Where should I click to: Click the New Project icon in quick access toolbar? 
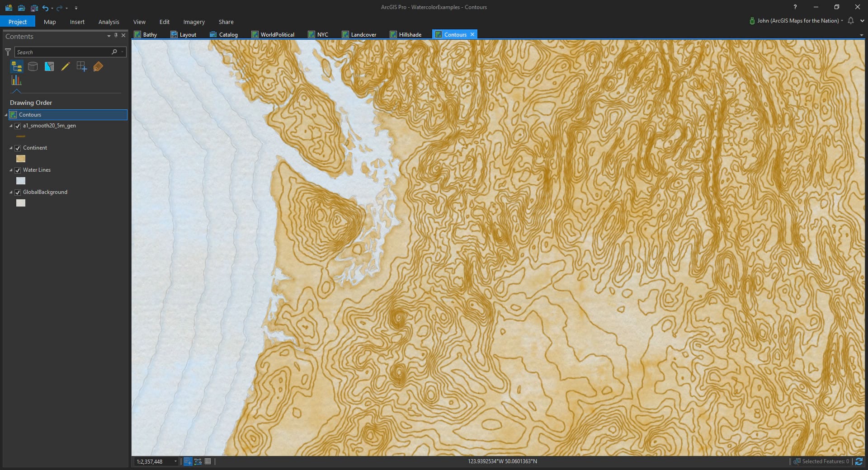pos(9,8)
